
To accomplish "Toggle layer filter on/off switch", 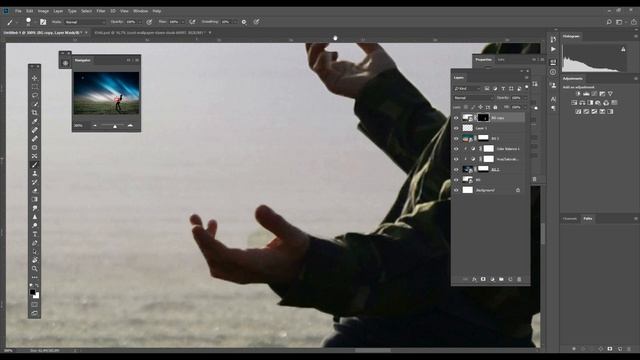I will pos(527,87).
